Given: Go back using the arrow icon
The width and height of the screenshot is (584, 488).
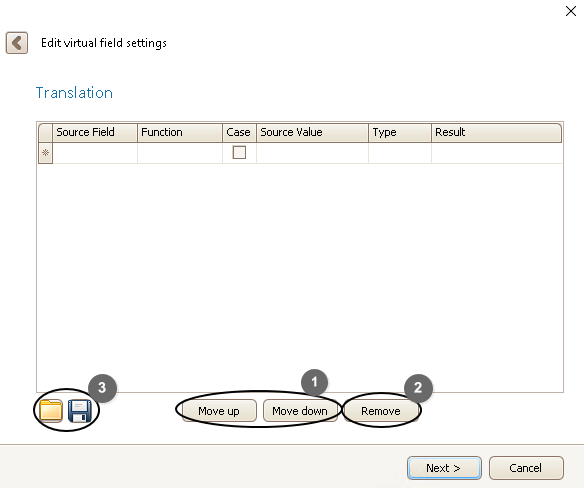Looking at the screenshot, I should [x=17, y=43].
